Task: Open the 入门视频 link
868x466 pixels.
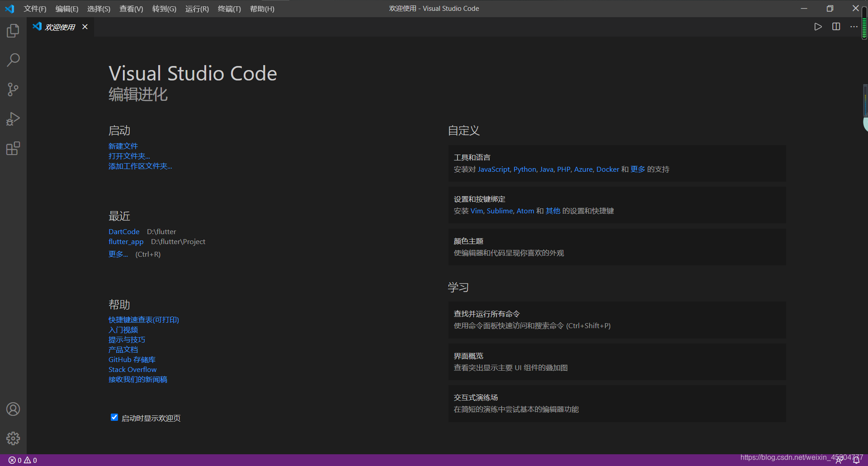Action: click(x=123, y=330)
